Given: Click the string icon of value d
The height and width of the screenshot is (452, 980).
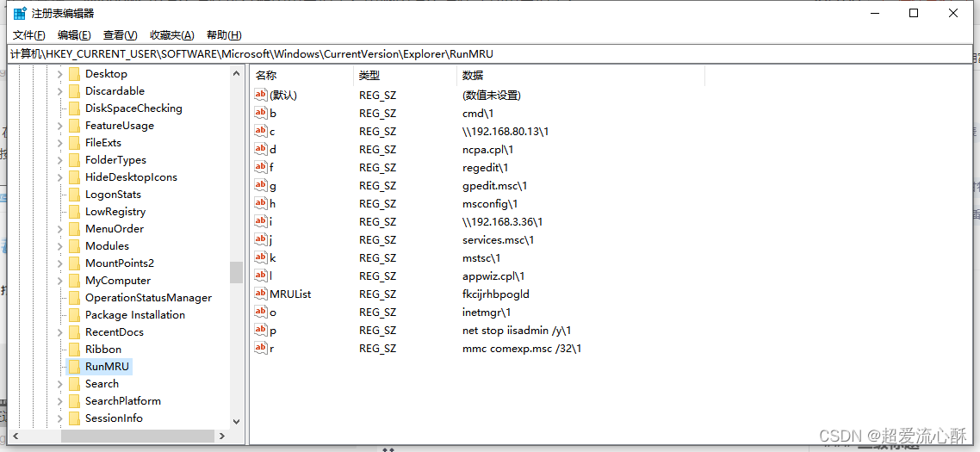Looking at the screenshot, I should (261, 150).
